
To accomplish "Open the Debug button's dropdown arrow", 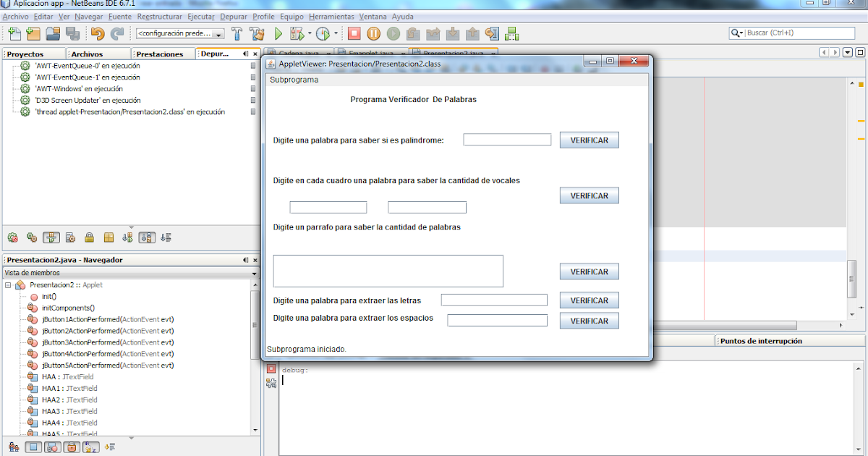I will point(310,33).
